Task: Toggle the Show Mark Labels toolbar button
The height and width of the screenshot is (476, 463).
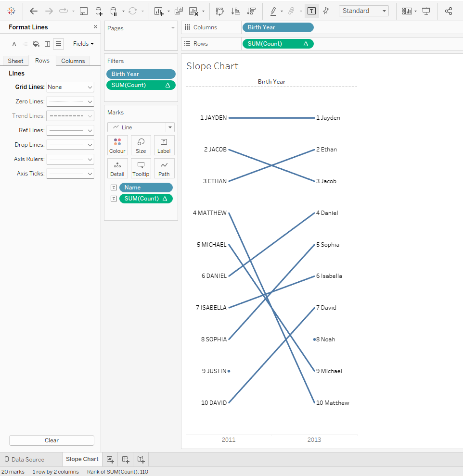Action: coord(311,11)
